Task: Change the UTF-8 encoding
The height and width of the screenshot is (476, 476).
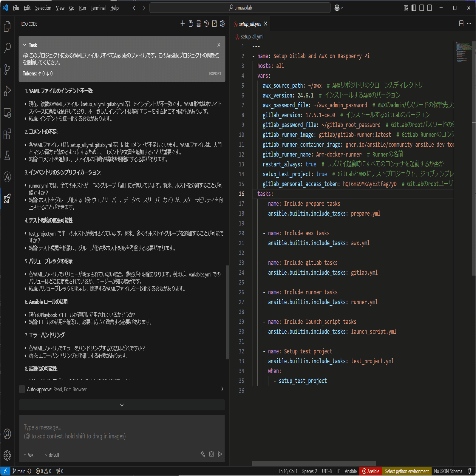Action: [x=327, y=471]
